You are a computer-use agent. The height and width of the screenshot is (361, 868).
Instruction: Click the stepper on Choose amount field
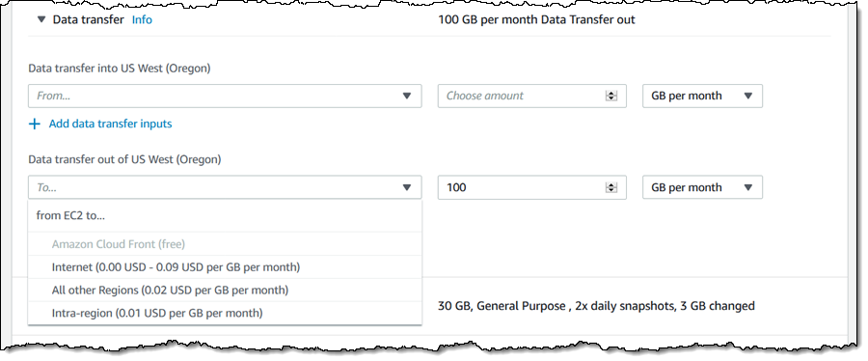[x=611, y=96]
